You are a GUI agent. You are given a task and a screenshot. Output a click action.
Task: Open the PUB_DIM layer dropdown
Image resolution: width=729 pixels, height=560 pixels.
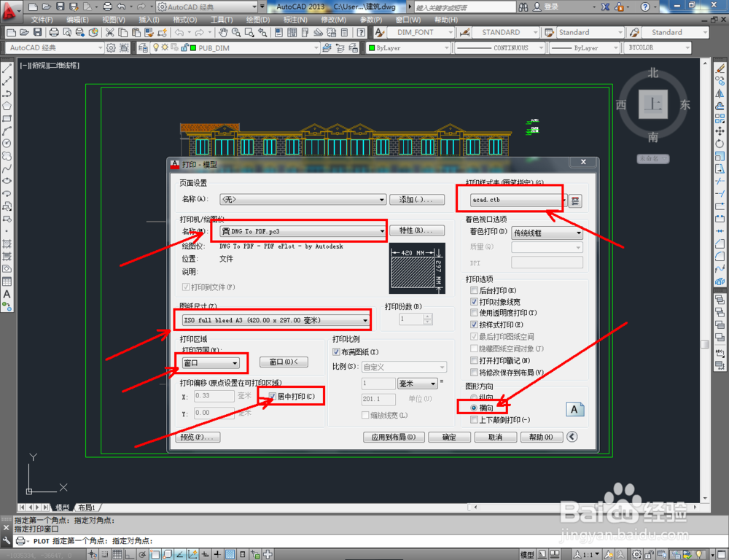(234, 48)
